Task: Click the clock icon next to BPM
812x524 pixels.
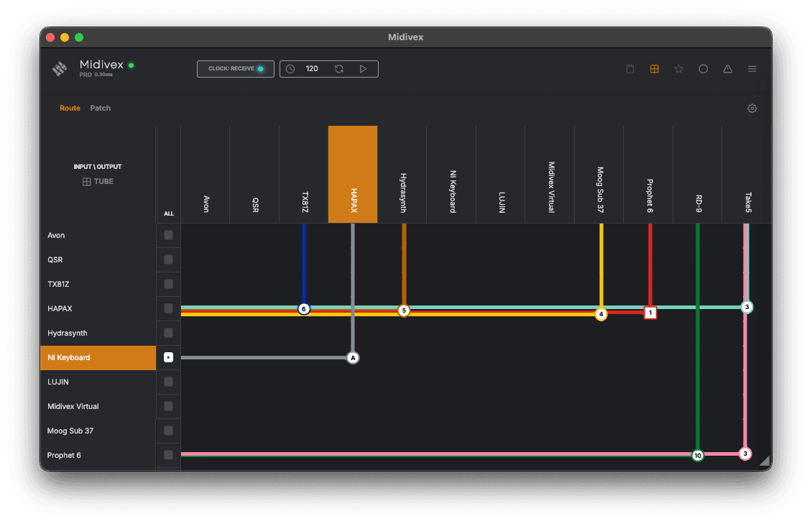Action: pyautogui.click(x=290, y=68)
